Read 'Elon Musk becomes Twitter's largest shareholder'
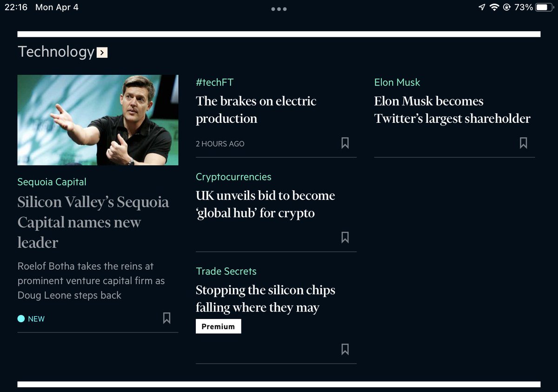558x392 pixels. click(452, 110)
